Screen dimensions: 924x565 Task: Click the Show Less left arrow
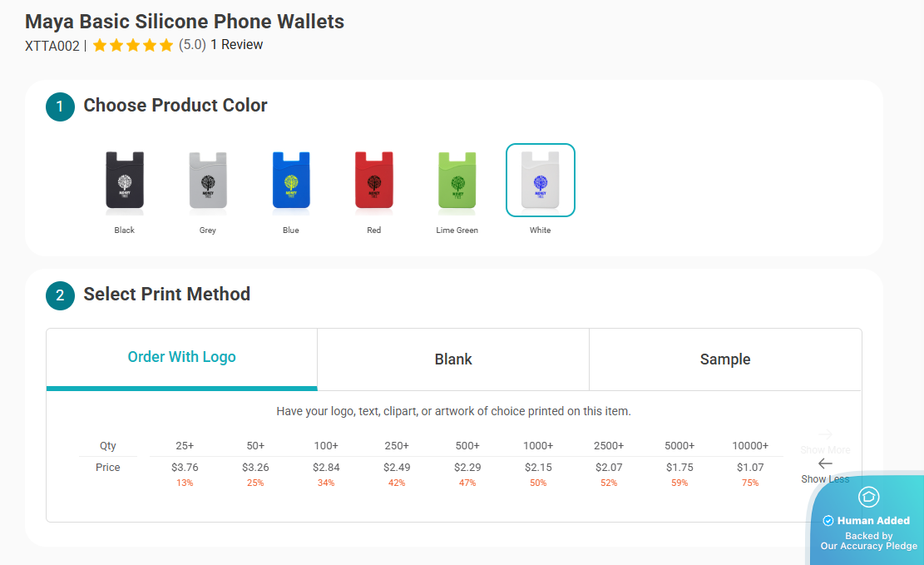pos(825,463)
